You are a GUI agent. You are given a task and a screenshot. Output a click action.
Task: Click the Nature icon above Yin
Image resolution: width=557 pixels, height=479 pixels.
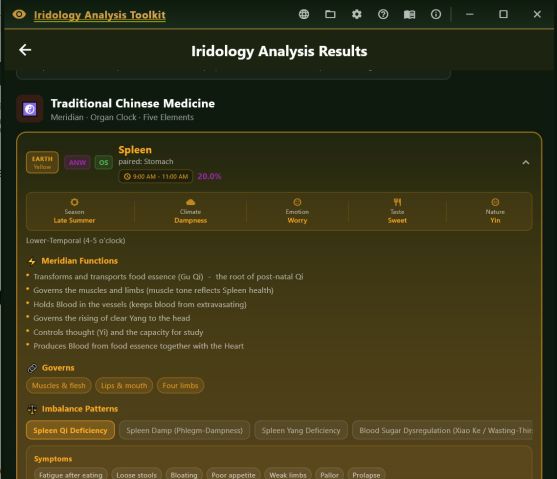(495, 202)
